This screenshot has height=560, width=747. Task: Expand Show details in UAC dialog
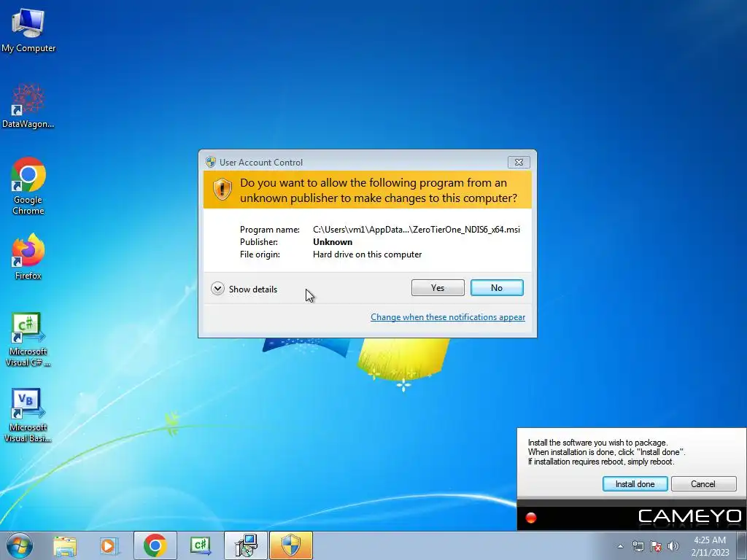coord(244,289)
